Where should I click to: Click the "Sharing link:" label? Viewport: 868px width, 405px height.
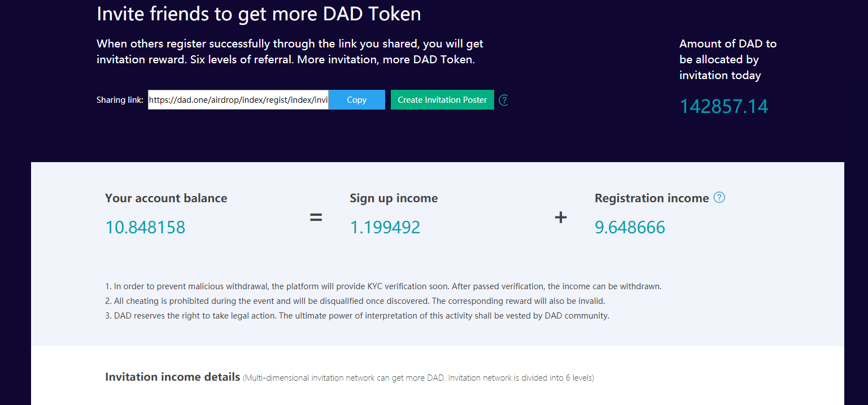(x=120, y=100)
